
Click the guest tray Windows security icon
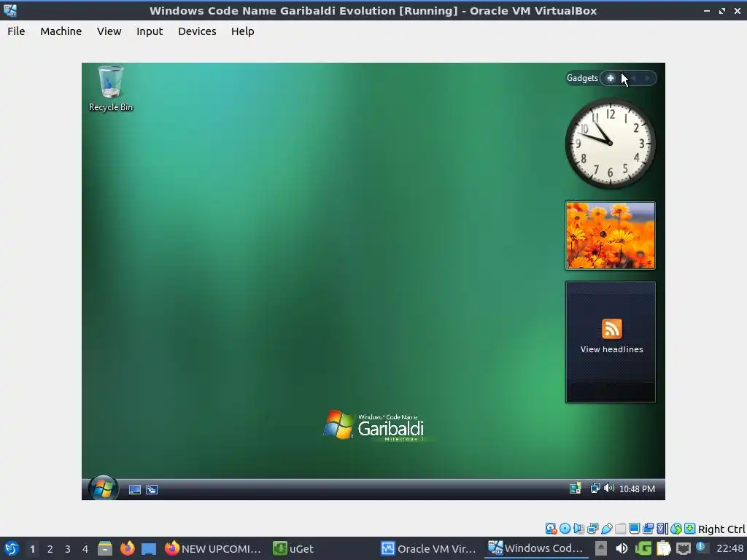pos(575,488)
